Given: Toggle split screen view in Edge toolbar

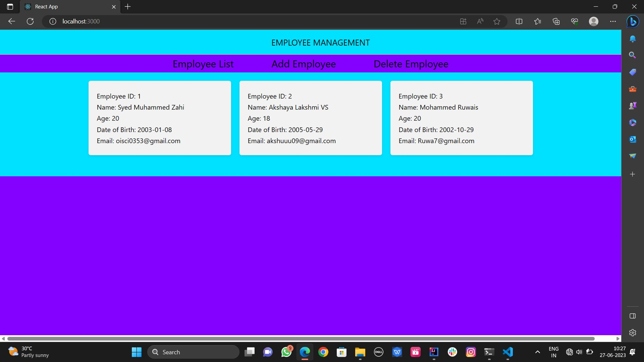Looking at the screenshot, I should [519, 21].
